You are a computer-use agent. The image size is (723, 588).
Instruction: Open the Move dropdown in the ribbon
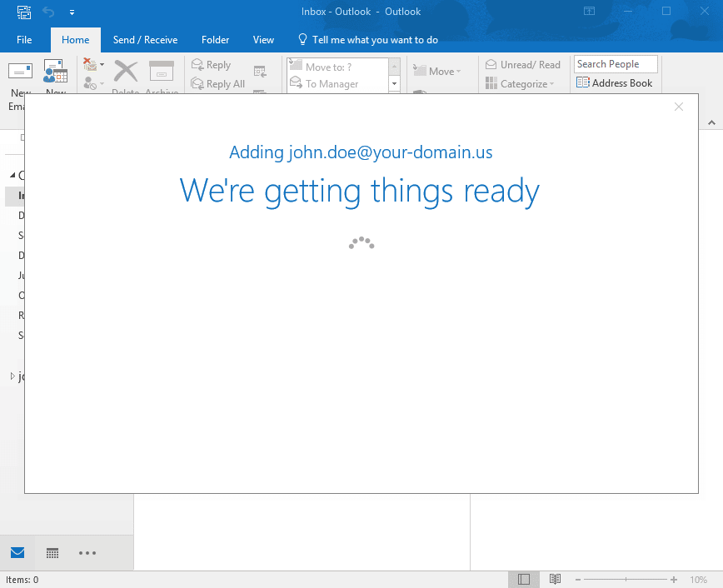(x=437, y=72)
